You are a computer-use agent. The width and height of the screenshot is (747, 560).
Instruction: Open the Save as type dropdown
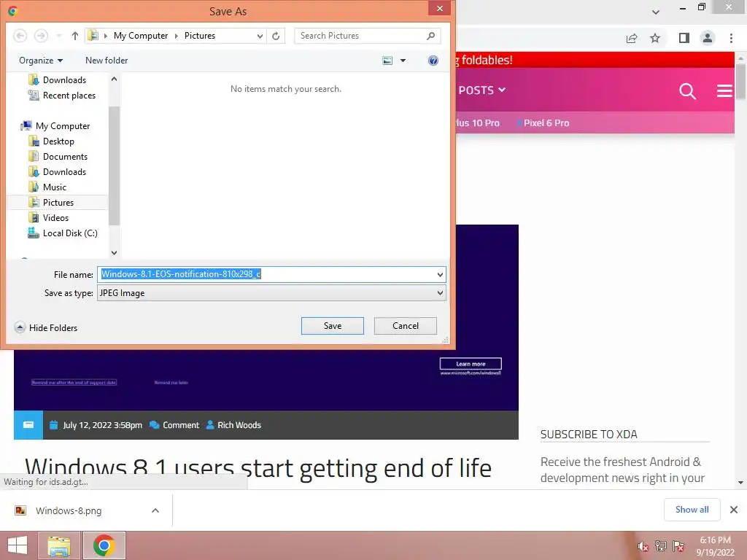pyautogui.click(x=271, y=293)
